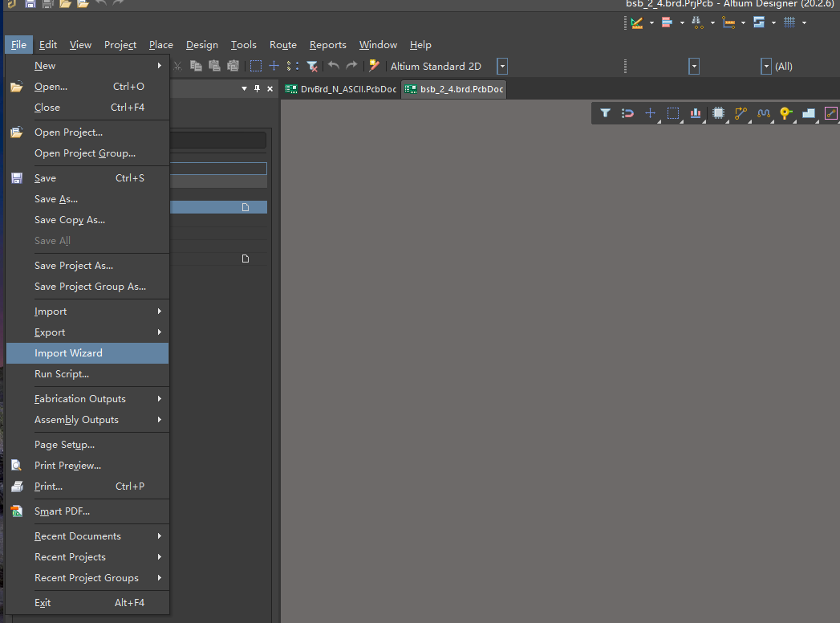Select Save As... menu entry

(x=87, y=199)
